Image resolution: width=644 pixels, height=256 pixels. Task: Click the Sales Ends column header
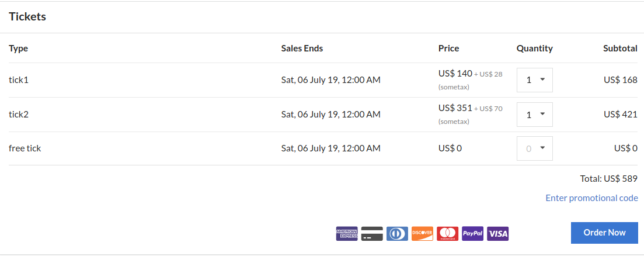coord(302,49)
